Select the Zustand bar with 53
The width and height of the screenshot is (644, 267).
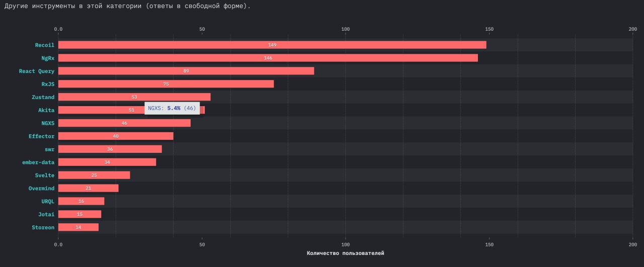pyautogui.click(x=134, y=97)
